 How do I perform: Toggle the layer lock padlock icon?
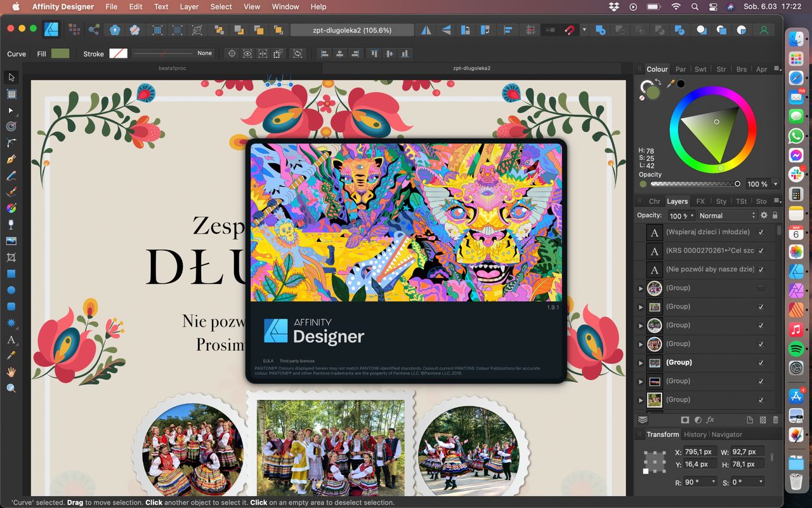coord(775,215)
